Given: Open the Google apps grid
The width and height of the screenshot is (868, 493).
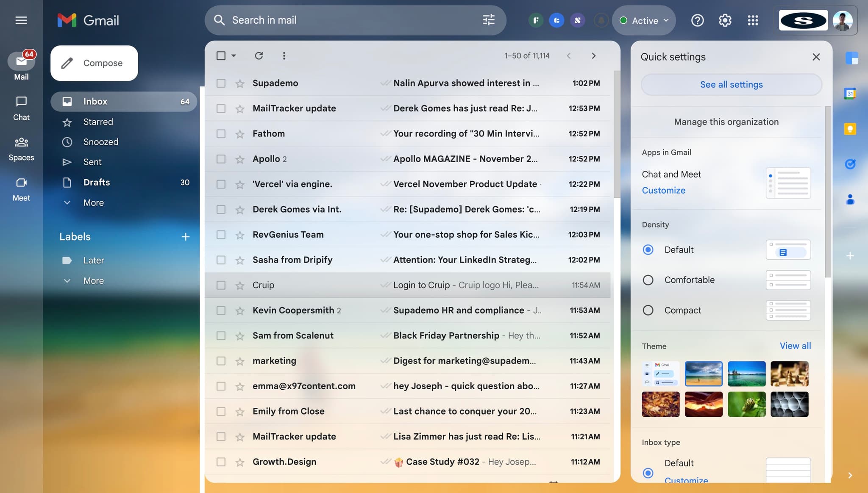Looking at the screenshot, I should click(753, 20).
